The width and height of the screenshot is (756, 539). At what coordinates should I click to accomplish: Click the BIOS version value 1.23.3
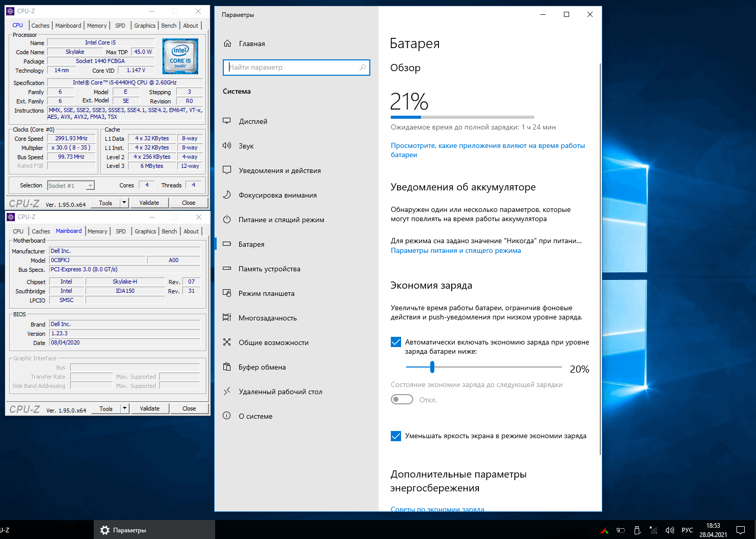(124, 333)
